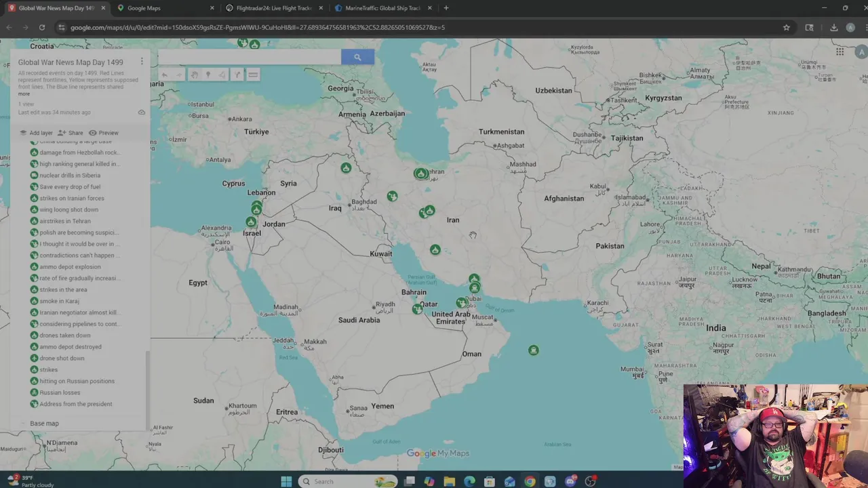
Task: Switch to the Flightradar24 tab
Action: point(273,8)
